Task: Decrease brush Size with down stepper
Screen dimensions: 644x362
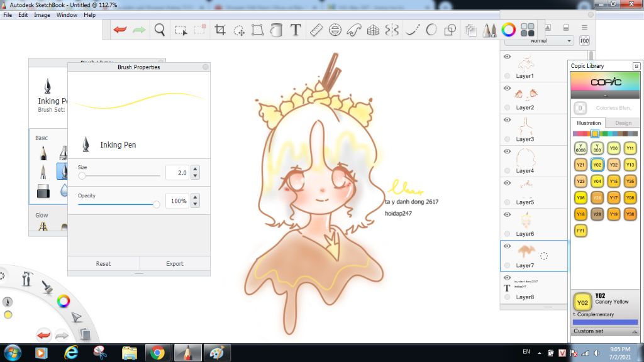Action: (196, 176)
